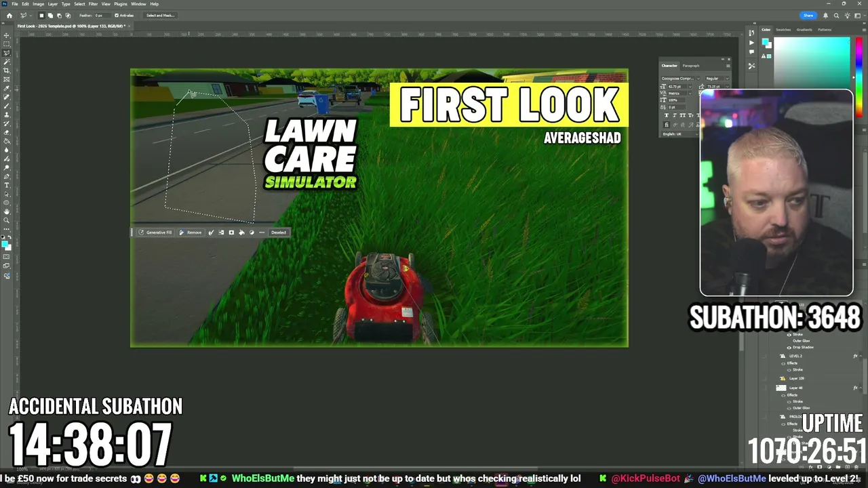The height and width of the screenshot is (488, 868).
Task: Click the Select and Mask button
Action: (160, 15)
